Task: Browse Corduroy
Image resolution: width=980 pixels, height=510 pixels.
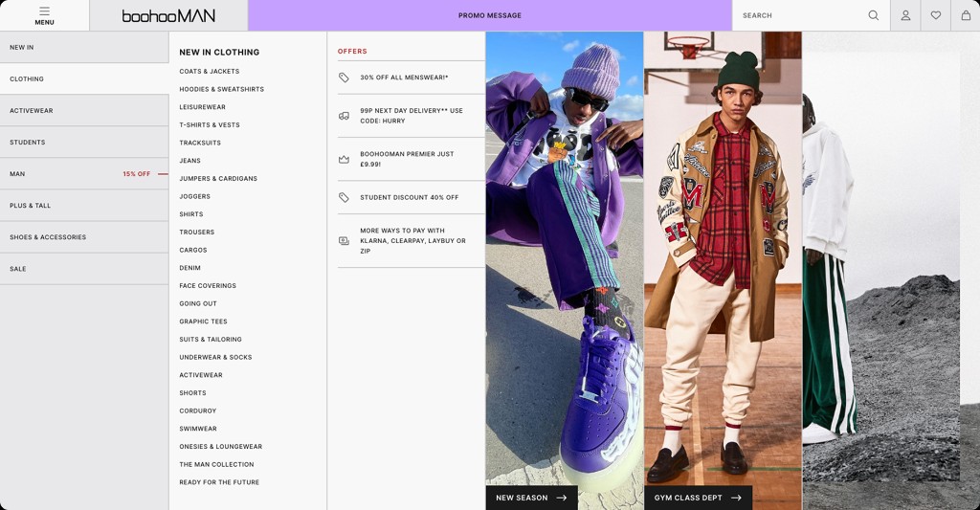Action: coord(197,411)
